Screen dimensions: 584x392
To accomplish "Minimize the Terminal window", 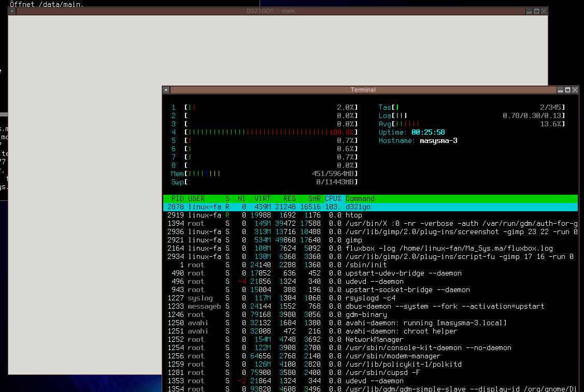I will (x=560, y=90).
